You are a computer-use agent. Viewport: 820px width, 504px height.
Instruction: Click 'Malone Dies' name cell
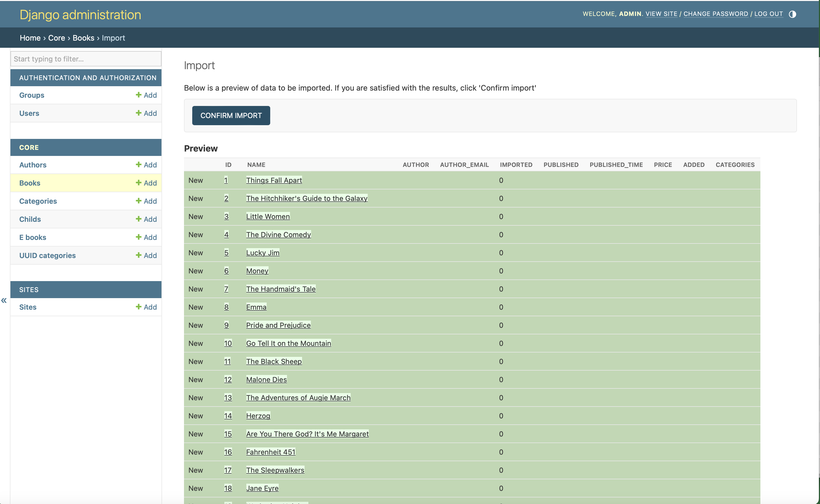266,379
